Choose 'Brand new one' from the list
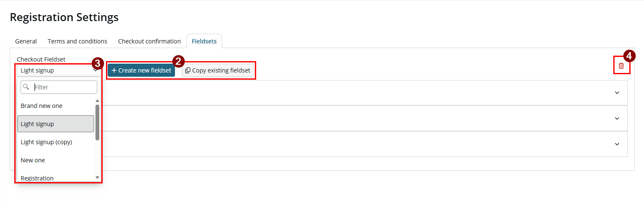This screenshot has height=207, width=644. [x=56, y=106]
